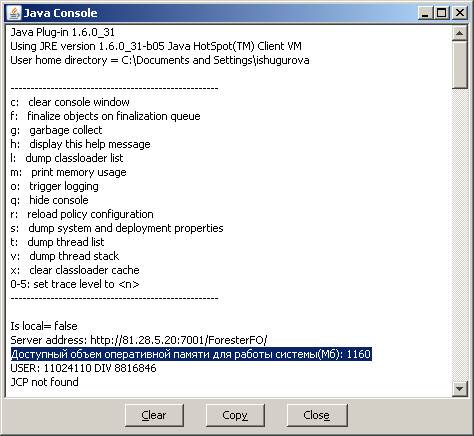Screen dimensions: 474x436
Task: Click the scrollbar down arrow
Action: coord(460,388)
